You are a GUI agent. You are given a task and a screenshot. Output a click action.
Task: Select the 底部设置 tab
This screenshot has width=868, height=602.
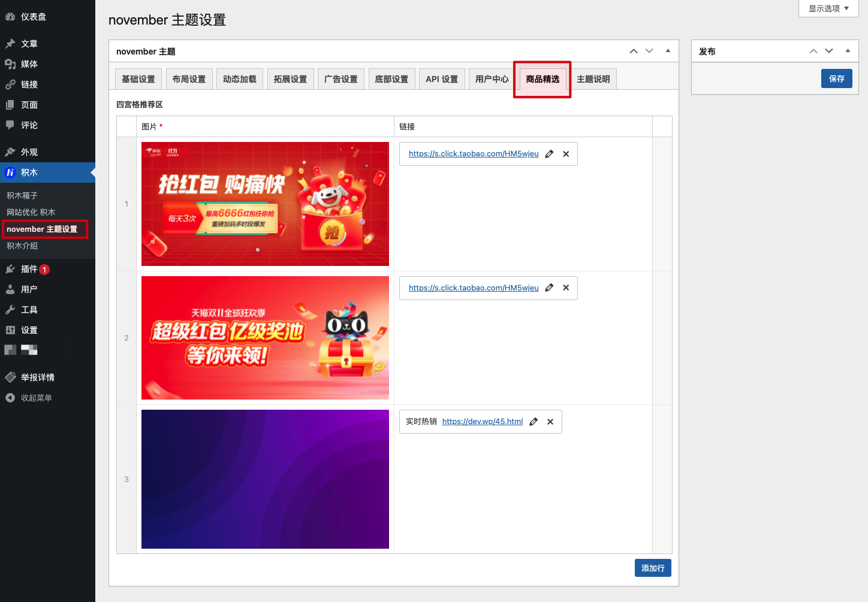391,79
